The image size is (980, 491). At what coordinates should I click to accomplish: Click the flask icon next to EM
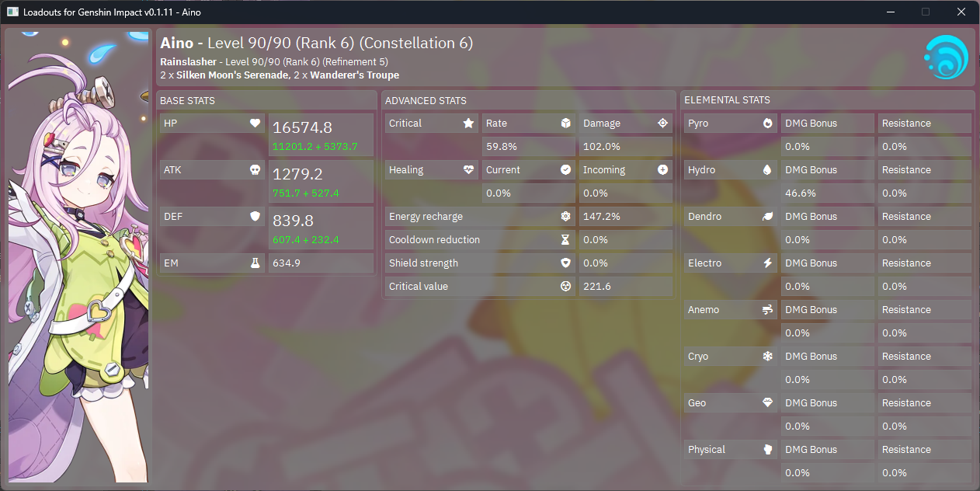255,263
